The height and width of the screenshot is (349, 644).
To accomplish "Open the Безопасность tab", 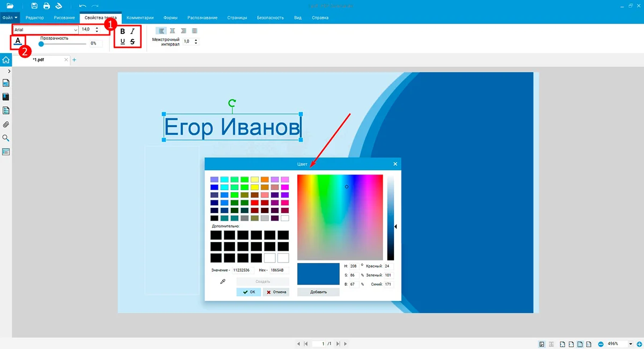I will click(x=270, y=18).
